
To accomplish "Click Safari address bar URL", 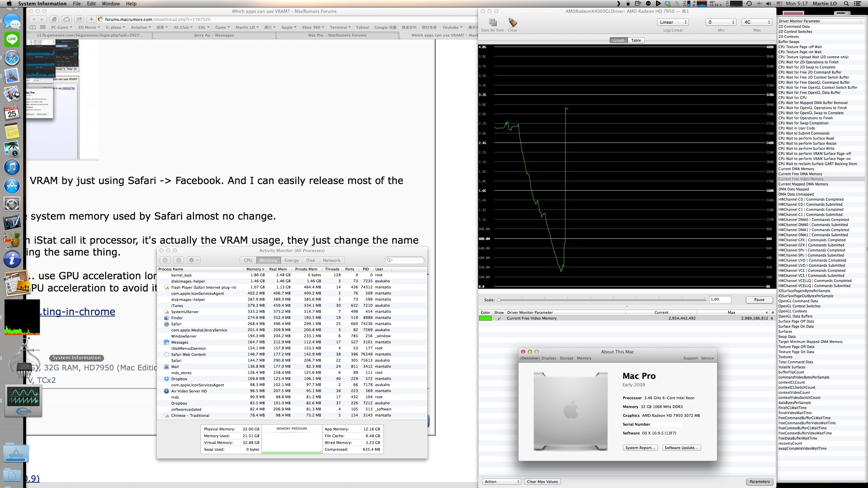I will (x=158, y=19).
